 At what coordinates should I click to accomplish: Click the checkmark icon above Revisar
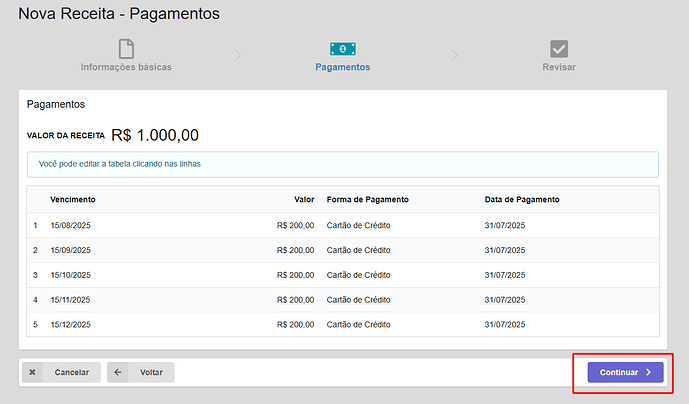tap(559, 49)
